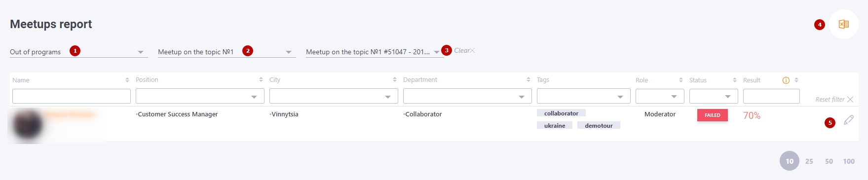The height and width of the screenshot is (180, 868).
Task: Open the Out of programs dropdown
Action: 79,52
